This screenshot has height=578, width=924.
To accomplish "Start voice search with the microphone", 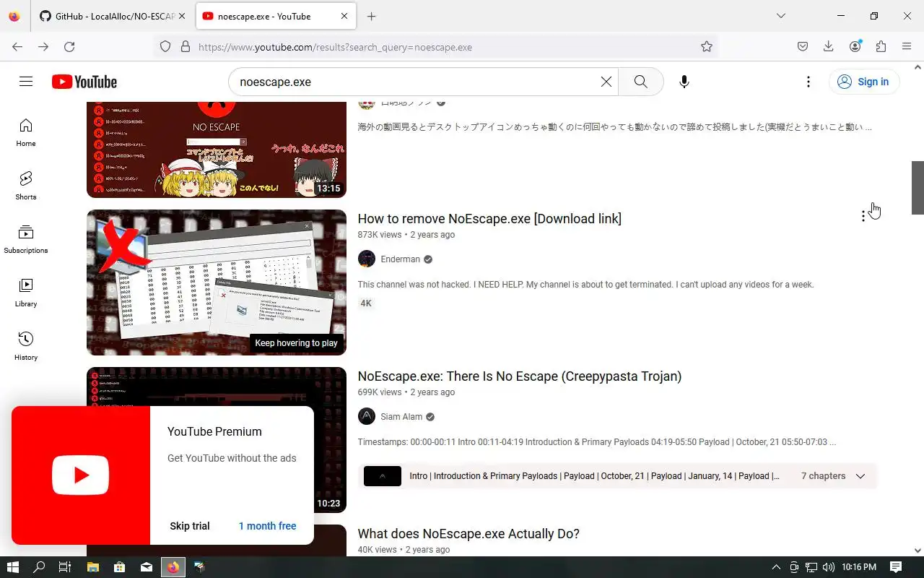I will (x=684, y=82).
